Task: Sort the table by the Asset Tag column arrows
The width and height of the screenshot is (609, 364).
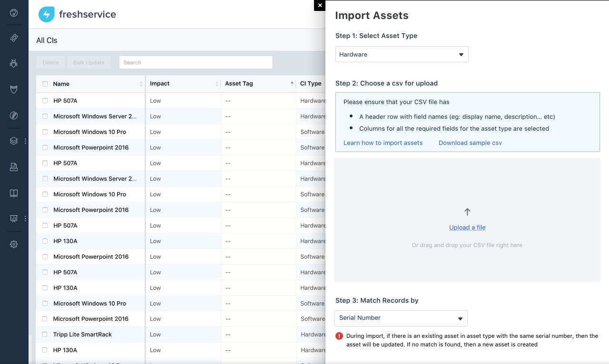Action: tap(292, 84)
